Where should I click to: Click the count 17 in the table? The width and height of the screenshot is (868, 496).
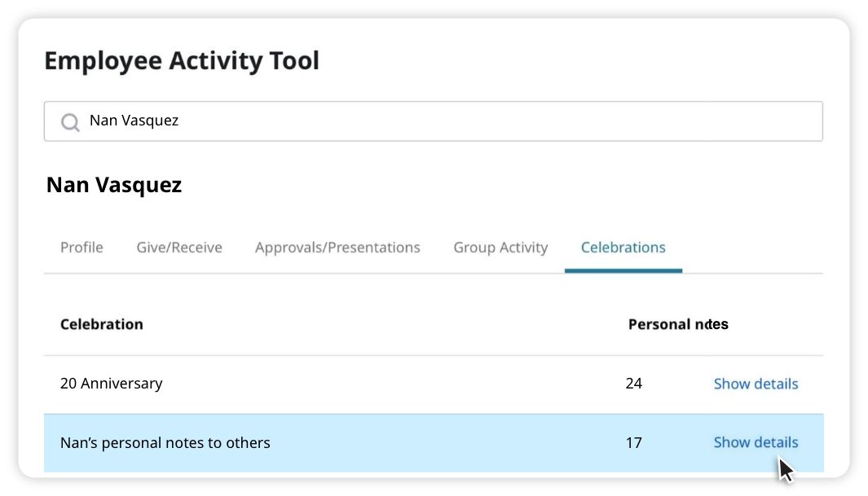(634, 442)
